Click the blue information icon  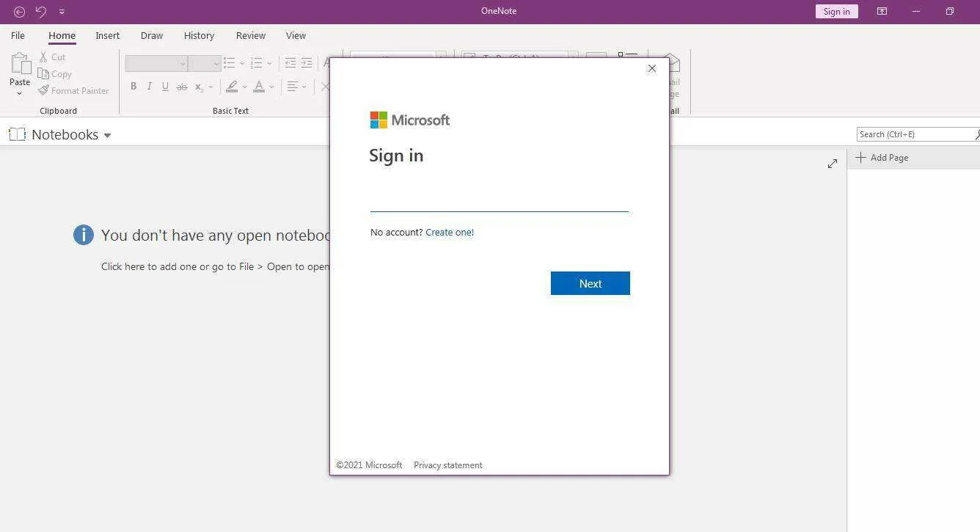point(84,235)
